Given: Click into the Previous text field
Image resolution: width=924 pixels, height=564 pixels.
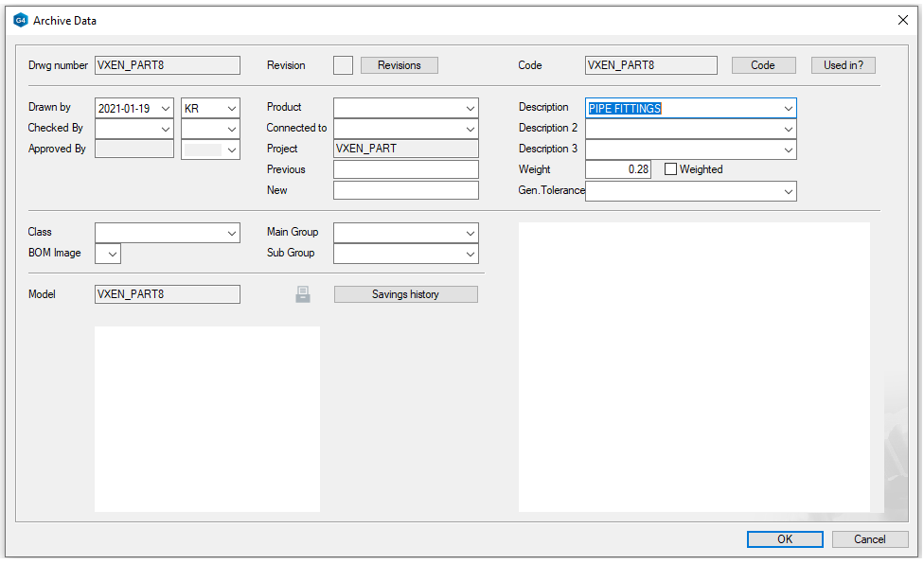Looking at the screenshot, I should coord(405,169).
